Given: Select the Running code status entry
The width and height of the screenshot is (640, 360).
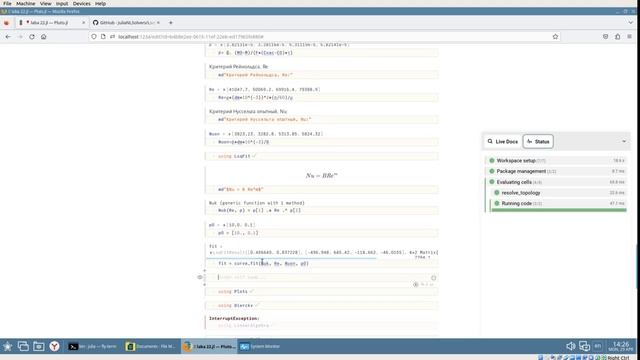Looking at the screenshot, I should point(559,203).
